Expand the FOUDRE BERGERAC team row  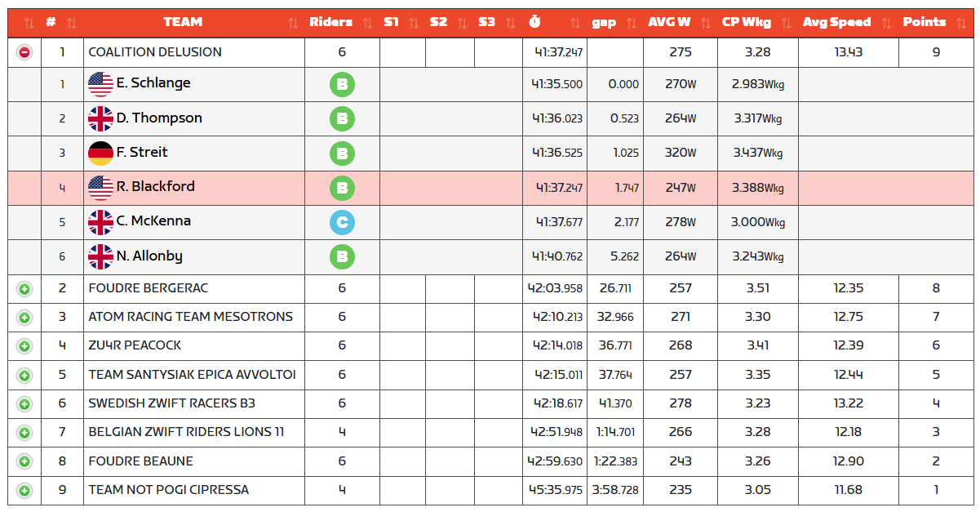[24, 288]
